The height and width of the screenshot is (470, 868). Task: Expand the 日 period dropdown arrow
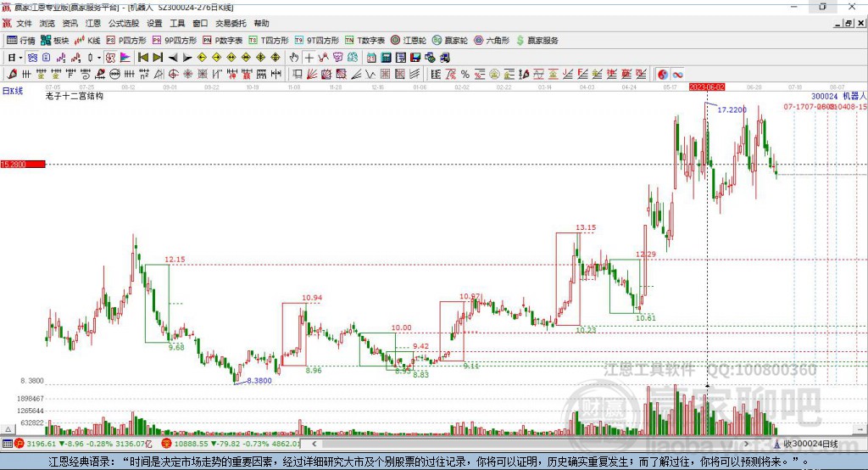(20, 58)
